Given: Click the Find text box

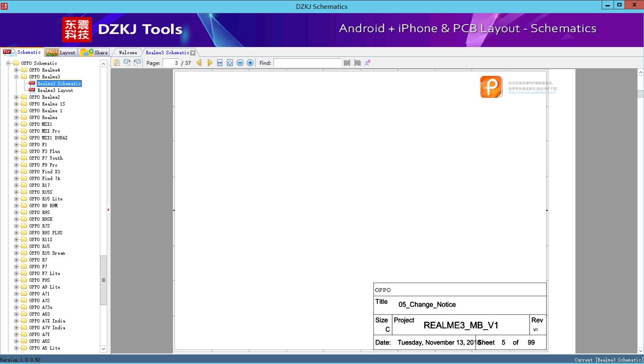Looking at the screenshot, I should tap(307, 63).
